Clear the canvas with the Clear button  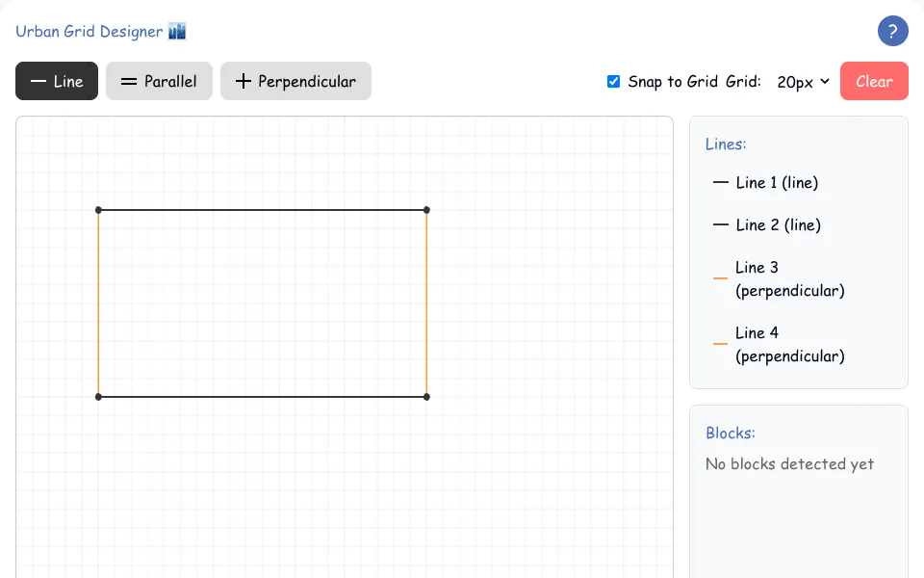coord(874,81)
